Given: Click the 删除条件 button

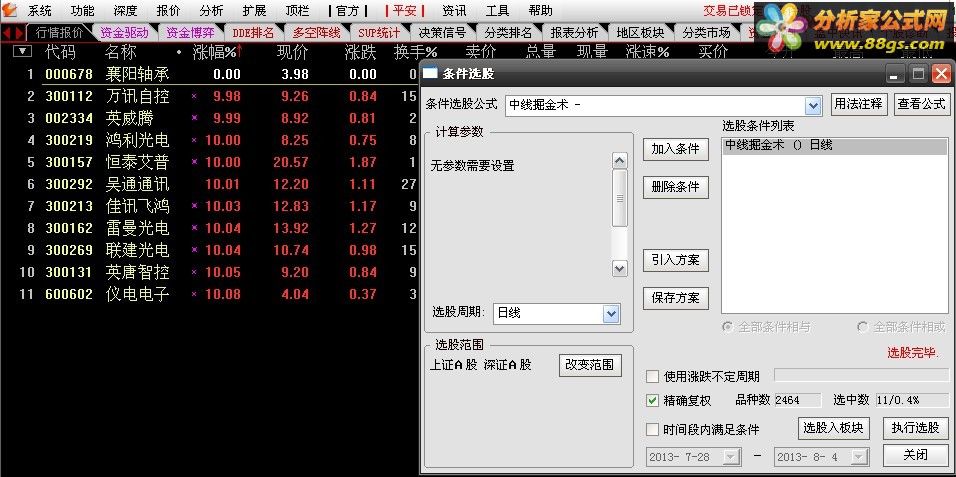Looking at the screenshot, I should 676,187.
